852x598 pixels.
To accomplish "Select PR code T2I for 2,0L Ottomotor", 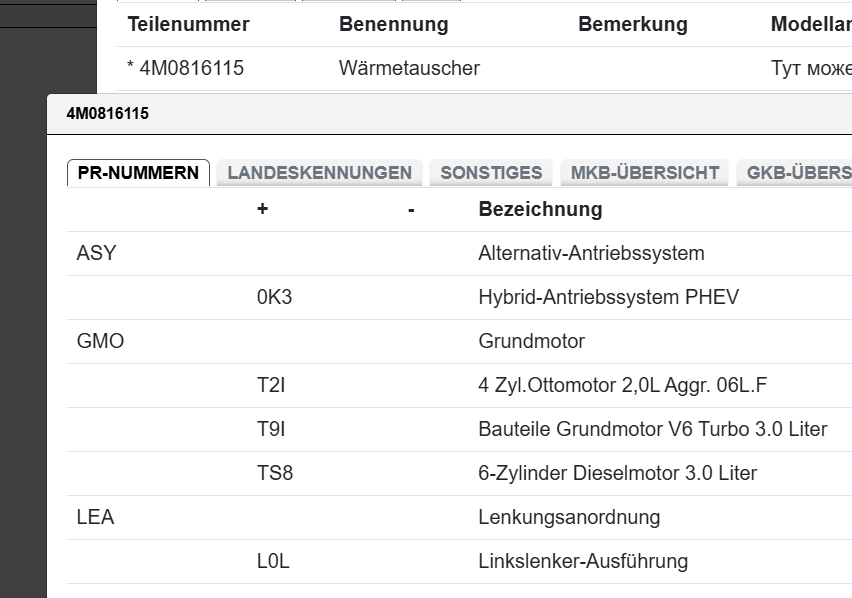I will tap(265, 385).
